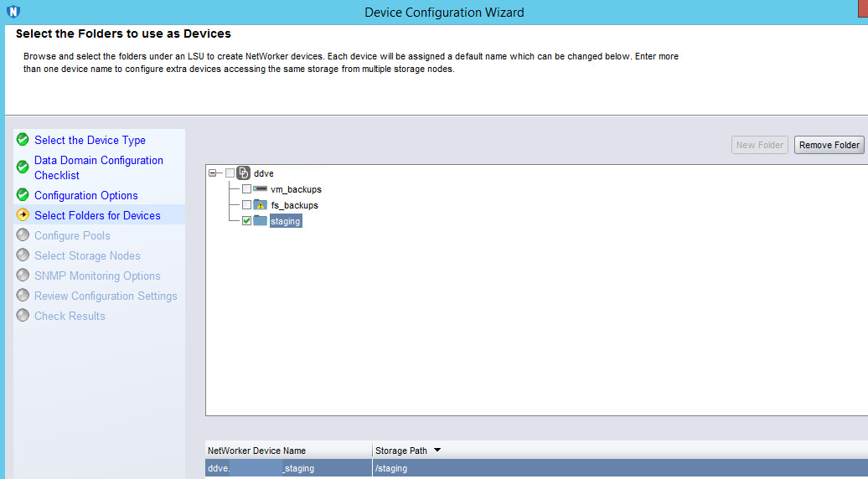Edit the ddve..._staging device name cell

[x=288, y=468]
